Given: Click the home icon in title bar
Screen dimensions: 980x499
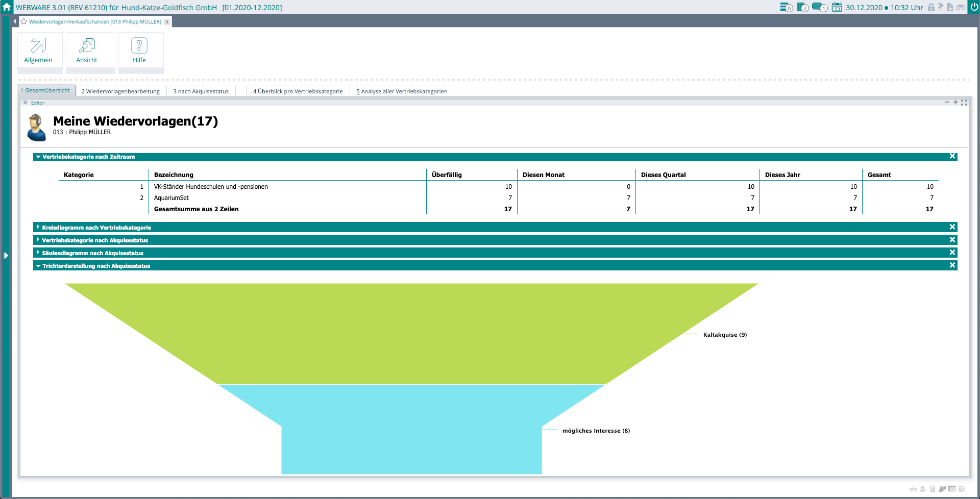Looking at the screenshot, I should (x=7, y=7).
